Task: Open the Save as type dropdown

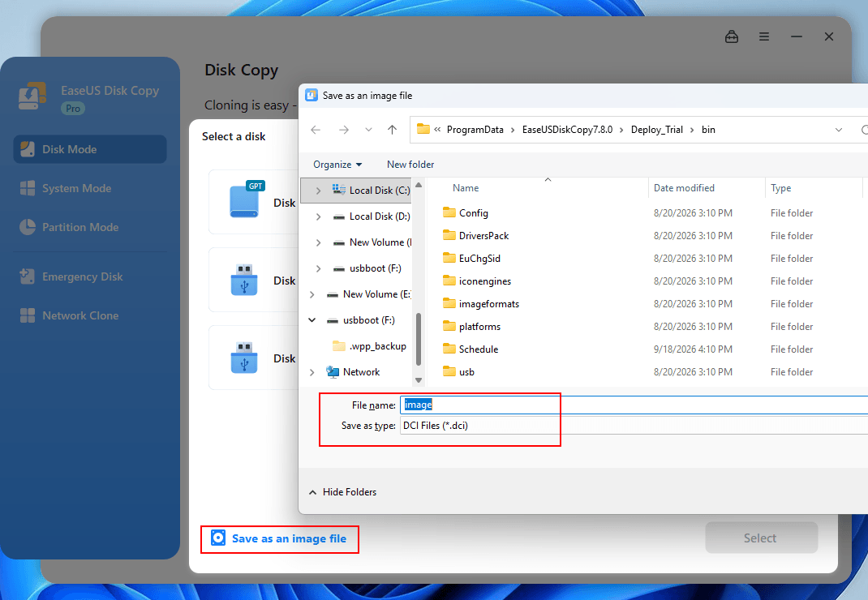Action: pyautogui.click(x=634, y=426)
